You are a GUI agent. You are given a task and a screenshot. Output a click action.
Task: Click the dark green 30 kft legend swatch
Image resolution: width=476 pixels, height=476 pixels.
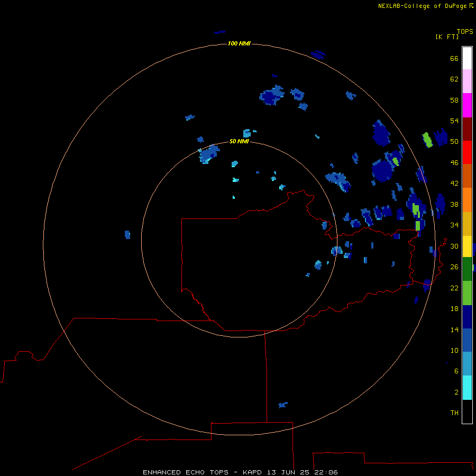click(x=467, y=269)
